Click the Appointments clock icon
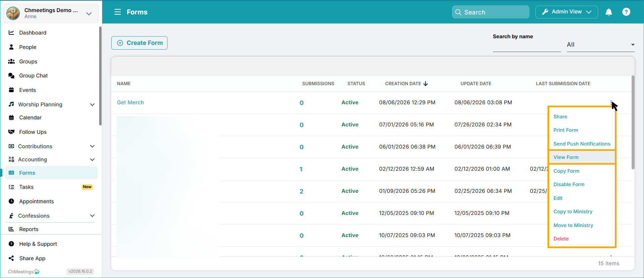 (11, 201)
